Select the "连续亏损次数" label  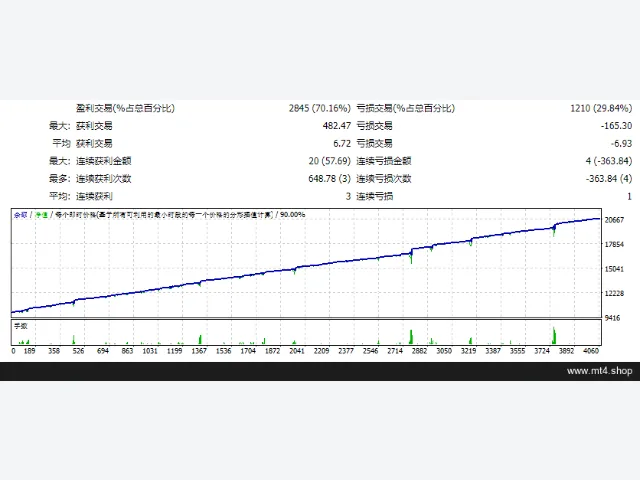coord(384,179)
